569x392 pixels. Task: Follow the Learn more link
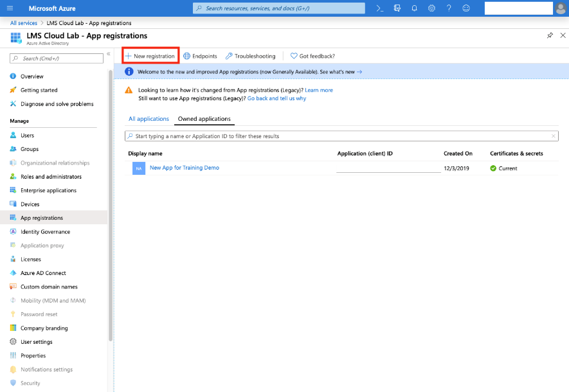click(x=319, y=90)
